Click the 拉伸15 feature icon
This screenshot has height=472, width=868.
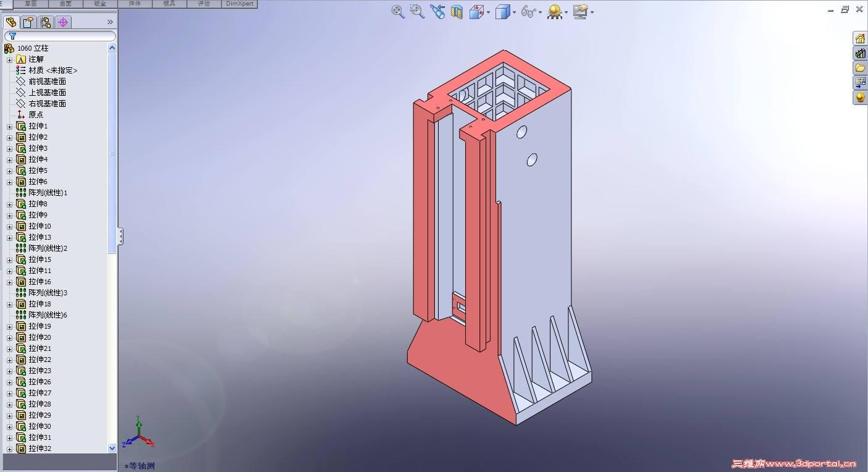[x=21, y=259]
